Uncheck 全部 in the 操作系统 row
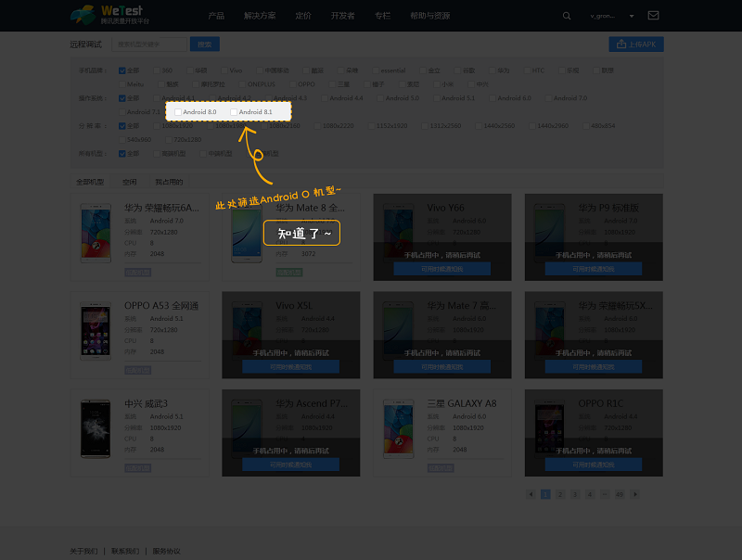The width and height of the screenshot is (742, 560). [122, 98]
